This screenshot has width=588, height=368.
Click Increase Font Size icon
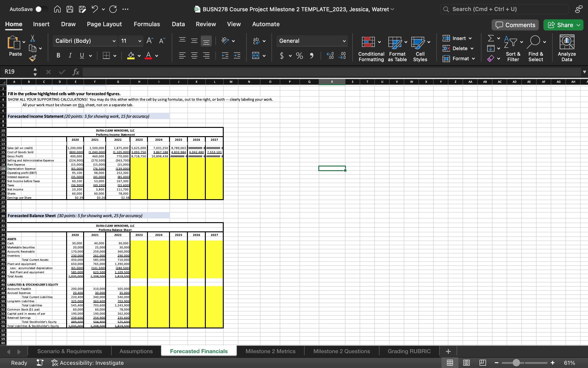(x=150, y=41)
